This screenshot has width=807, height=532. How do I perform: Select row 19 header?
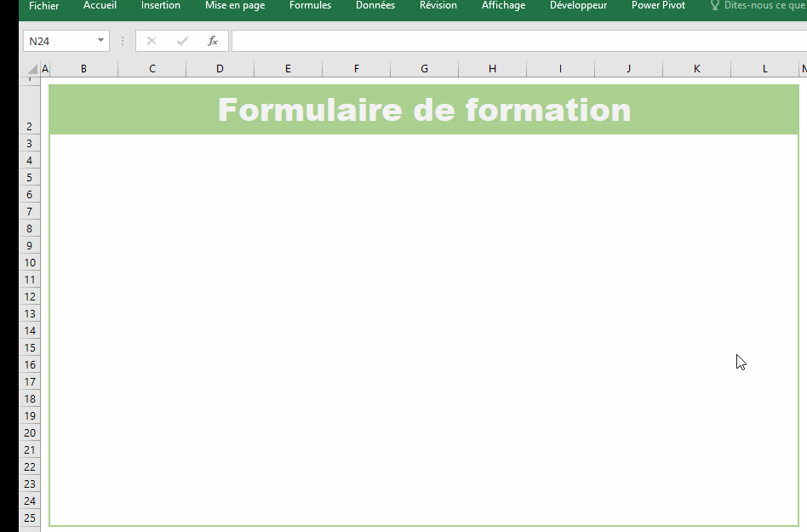[x=30, y=415]
